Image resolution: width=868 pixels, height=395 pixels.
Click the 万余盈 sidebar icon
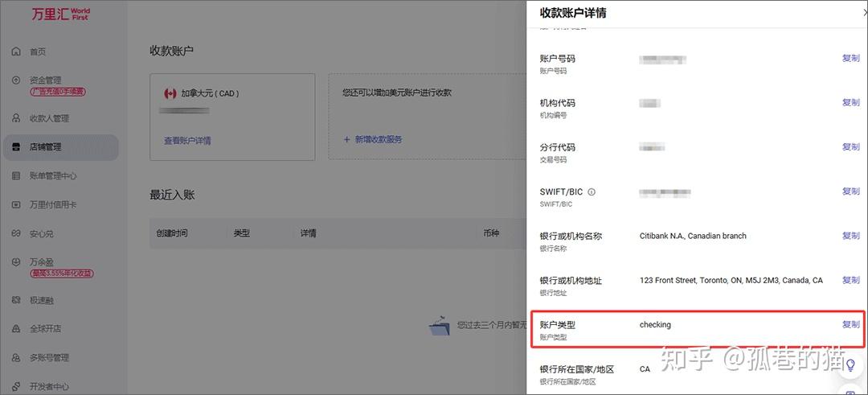pyautogui.click(x=16, y=261)
